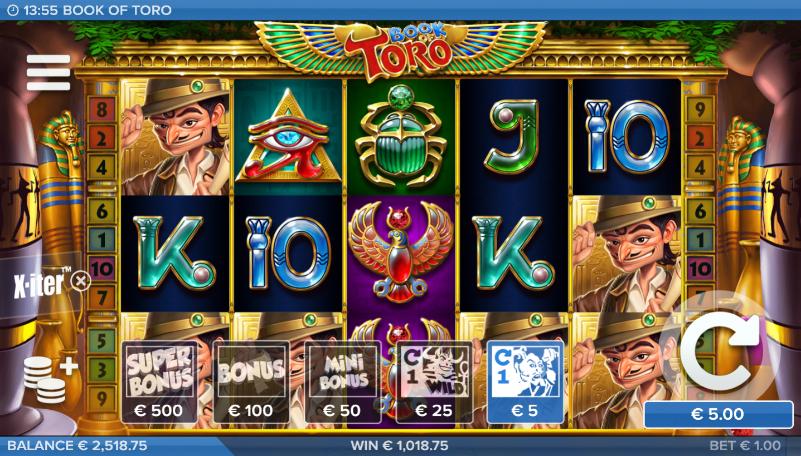
Task: Select the Super Bonus €500 option
Action: point(159,382)
